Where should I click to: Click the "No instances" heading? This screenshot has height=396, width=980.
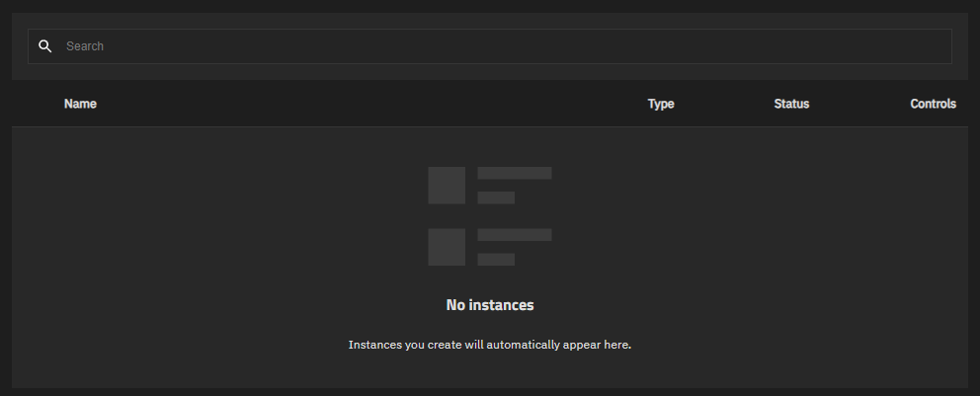(490, 305)
